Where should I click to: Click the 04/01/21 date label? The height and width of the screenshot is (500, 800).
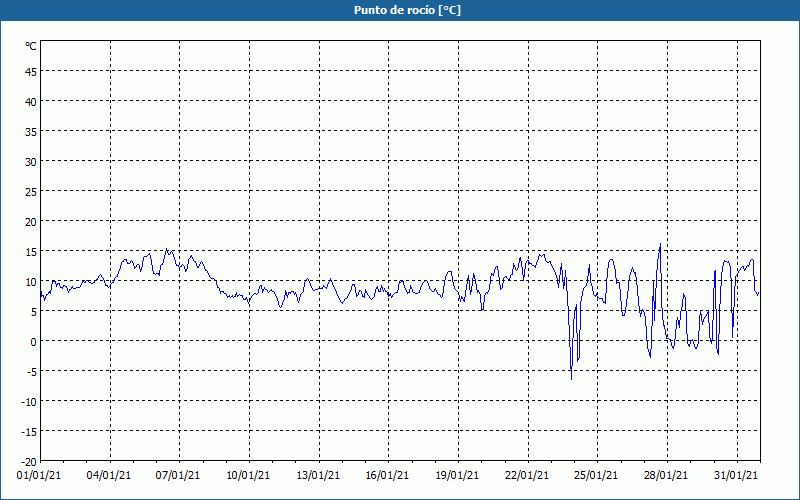point(109,476)
